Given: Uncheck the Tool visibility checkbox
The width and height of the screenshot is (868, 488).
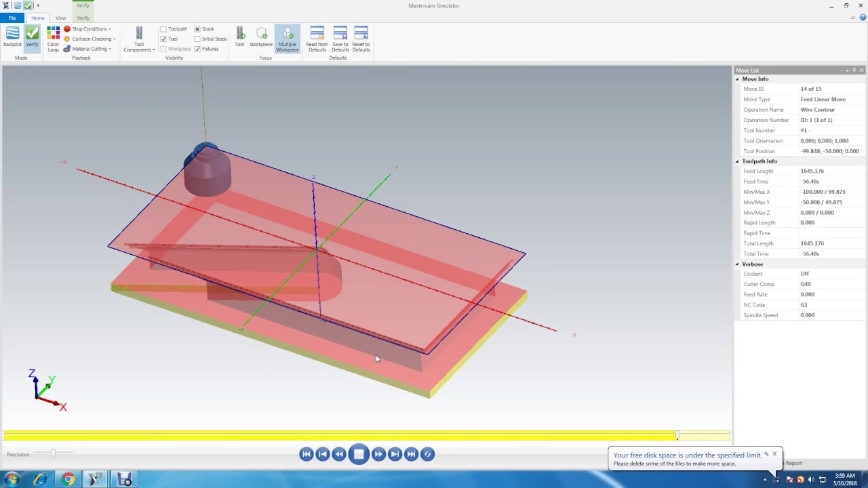Looking at the screenshot, I should (x=163, y=39).
